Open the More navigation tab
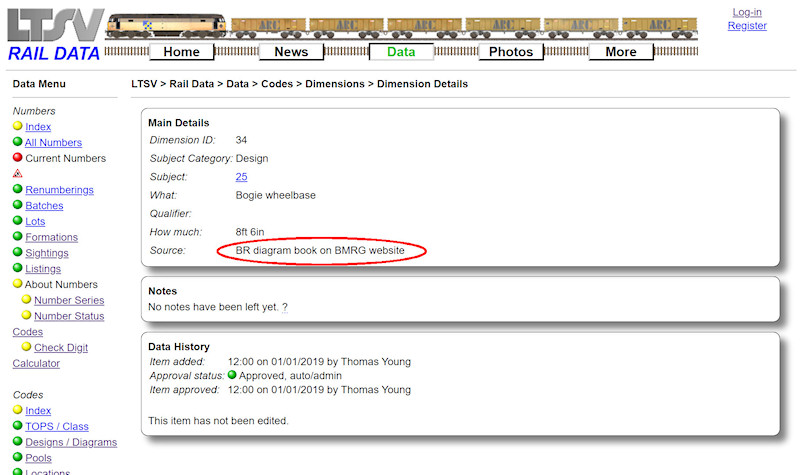Image resolution: width=800 pixels, height=475 pixels. tap(621, 52)
